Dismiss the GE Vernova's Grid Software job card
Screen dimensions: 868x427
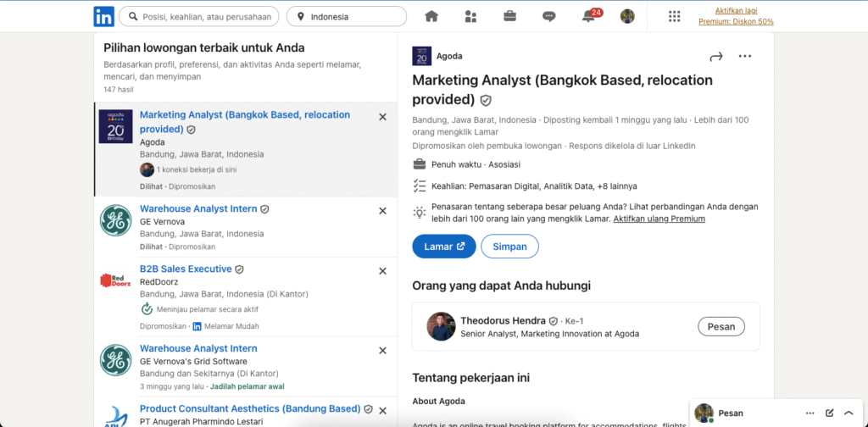382,351
